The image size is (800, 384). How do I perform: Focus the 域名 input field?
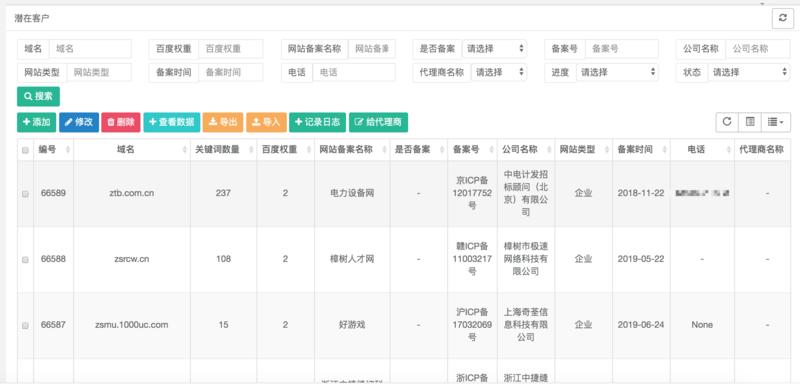pos(90,49)
